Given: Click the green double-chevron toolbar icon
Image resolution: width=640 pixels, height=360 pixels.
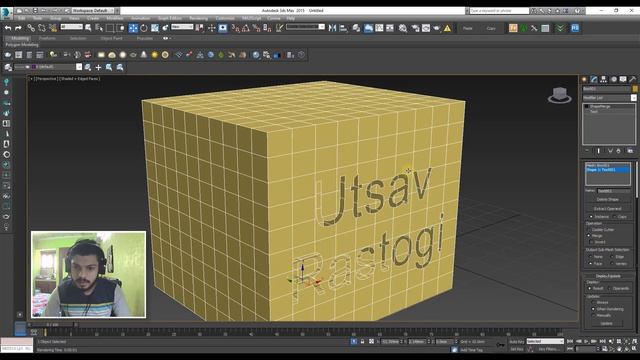Looking at the screenshot, I should 560,28.
